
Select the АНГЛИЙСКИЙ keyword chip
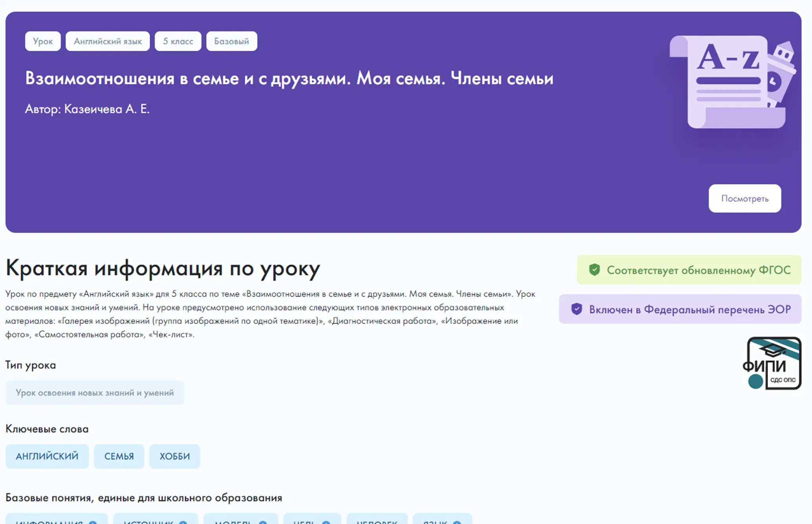pos(47,456)
